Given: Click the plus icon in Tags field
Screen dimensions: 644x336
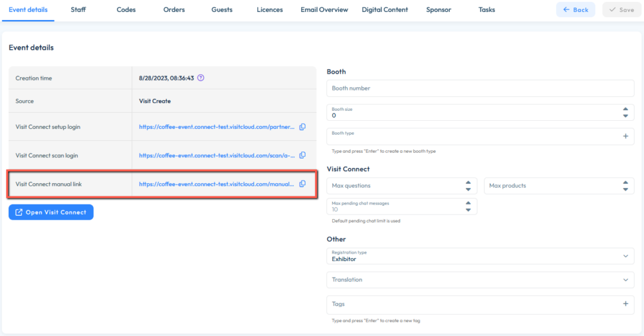Looking at the screenshot, I should (x=625, y=304).
